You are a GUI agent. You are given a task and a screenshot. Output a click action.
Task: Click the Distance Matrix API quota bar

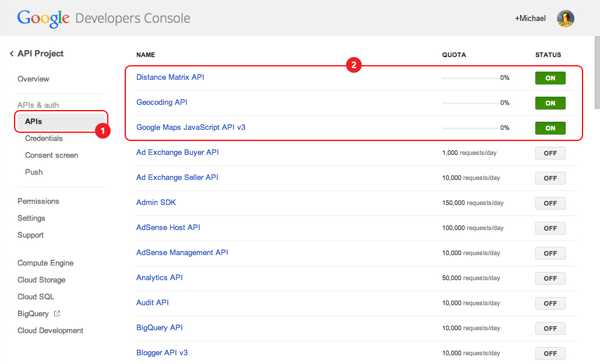(x=470, y=77)
